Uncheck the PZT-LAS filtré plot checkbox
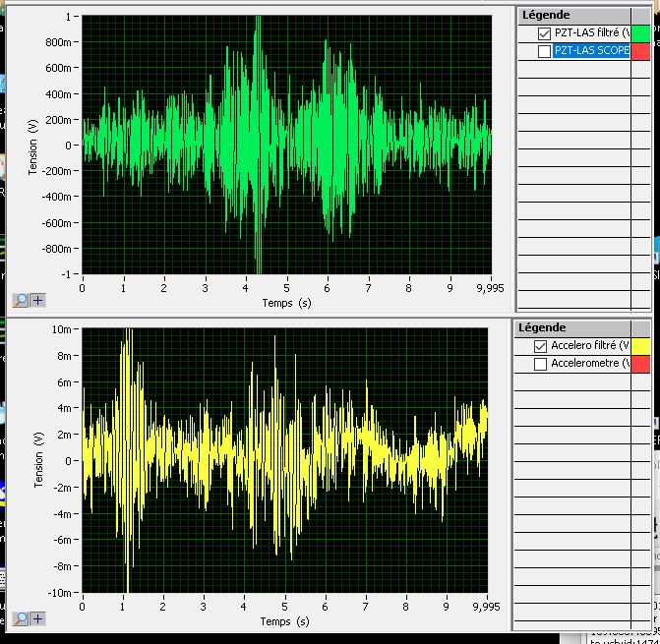 click(545, 33)
